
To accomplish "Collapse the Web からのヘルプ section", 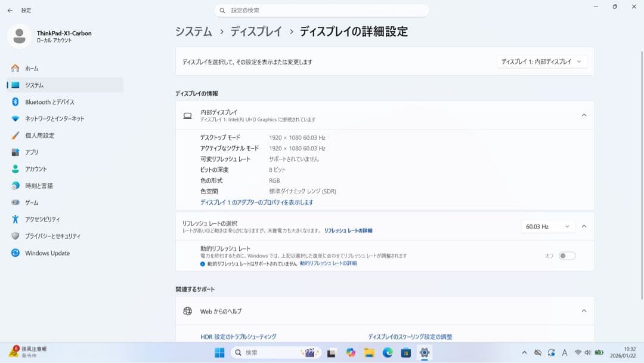I will pyautogui.click(x=584, y=310).
